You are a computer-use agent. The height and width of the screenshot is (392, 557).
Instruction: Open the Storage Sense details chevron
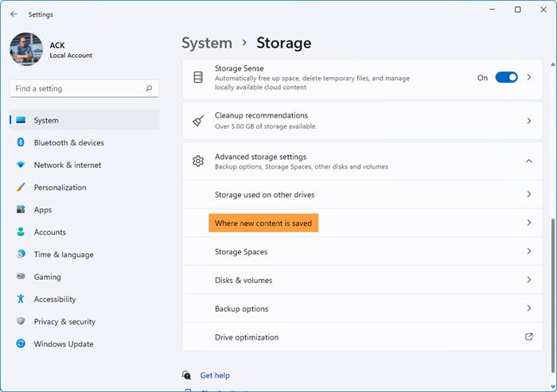tap(528, 78)
